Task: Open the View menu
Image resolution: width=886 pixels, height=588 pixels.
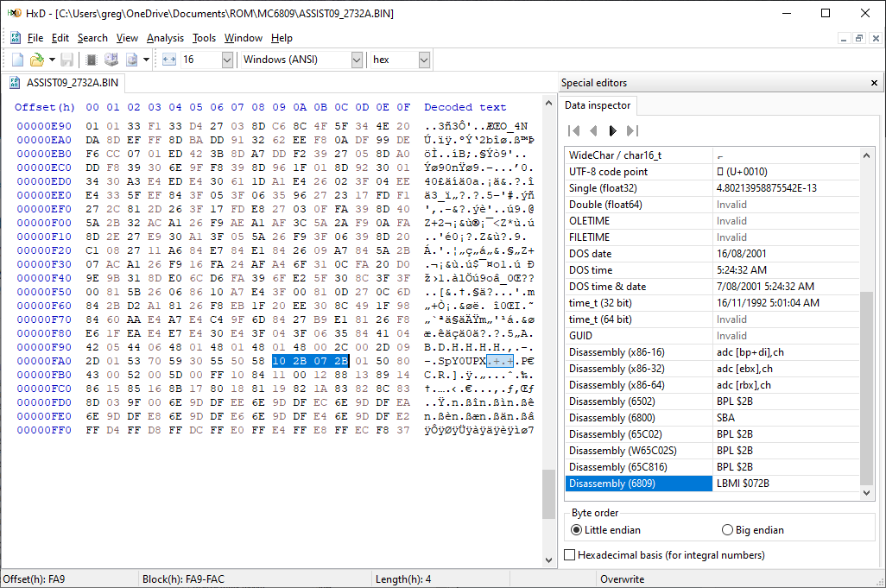Action: pos(127,38)
